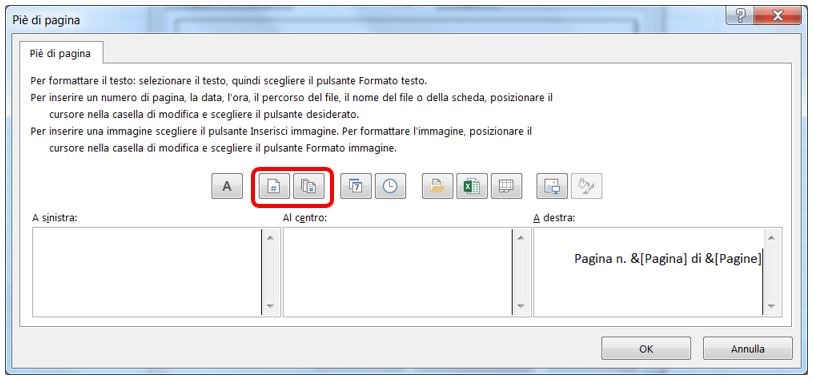This screenshot has height=380, width=813.
Task: Click the A destra: label
Action: (x=554, y=218)
